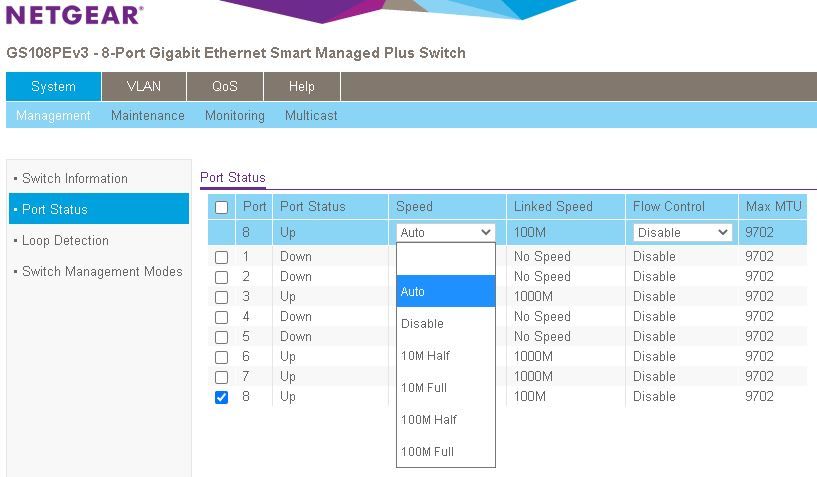Select the blank speed option at top
Viewport: 817px width, 477px height.
(x=445, y=260)
